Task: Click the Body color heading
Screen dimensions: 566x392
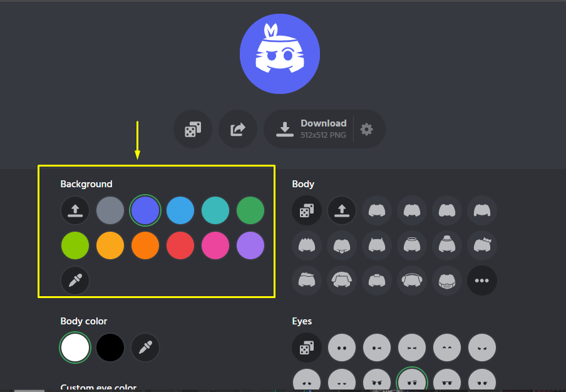Action: [84, 321]
